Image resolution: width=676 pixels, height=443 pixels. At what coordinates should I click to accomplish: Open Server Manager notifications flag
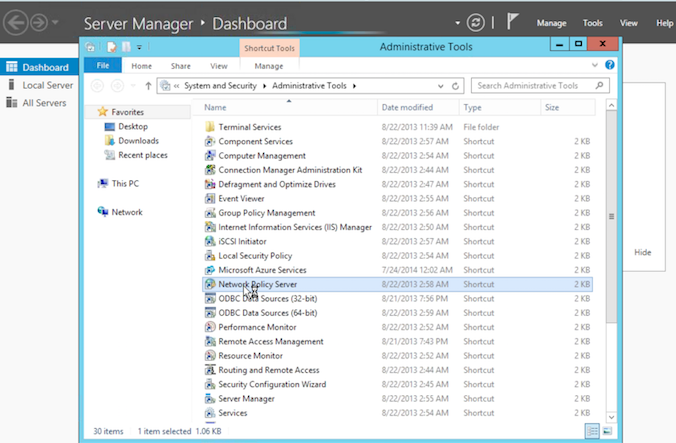(512, 21)
